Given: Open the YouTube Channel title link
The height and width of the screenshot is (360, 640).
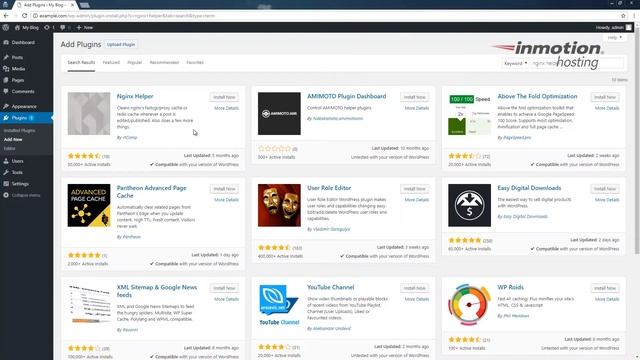Looking at the screenshot, I should point(331,287).
